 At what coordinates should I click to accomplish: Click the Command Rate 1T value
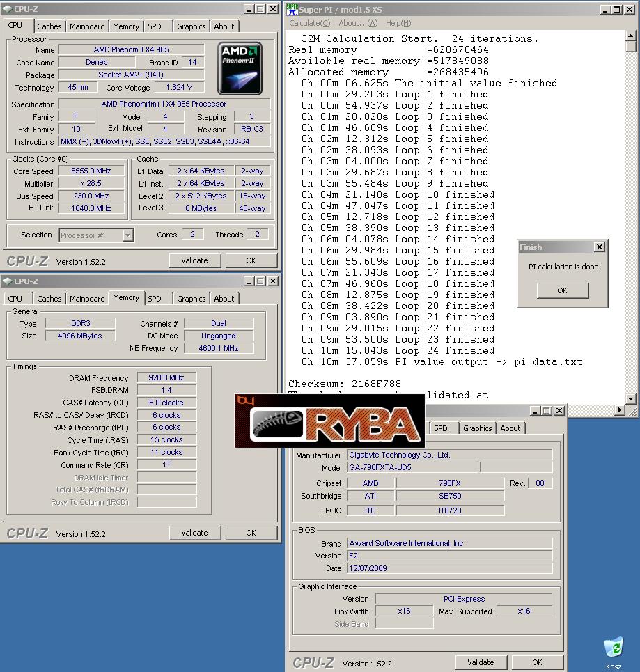[166, 464]
